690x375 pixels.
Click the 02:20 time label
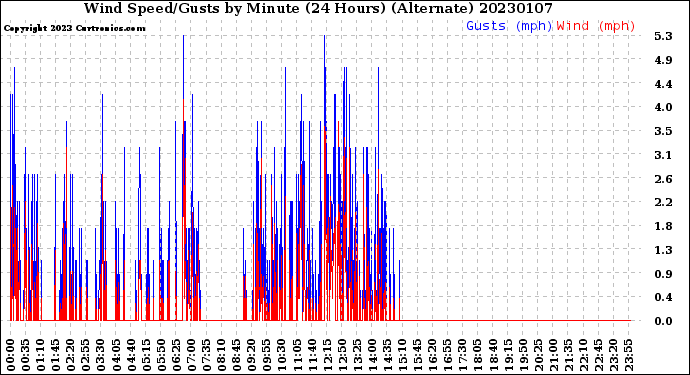[x=71, y=355]
